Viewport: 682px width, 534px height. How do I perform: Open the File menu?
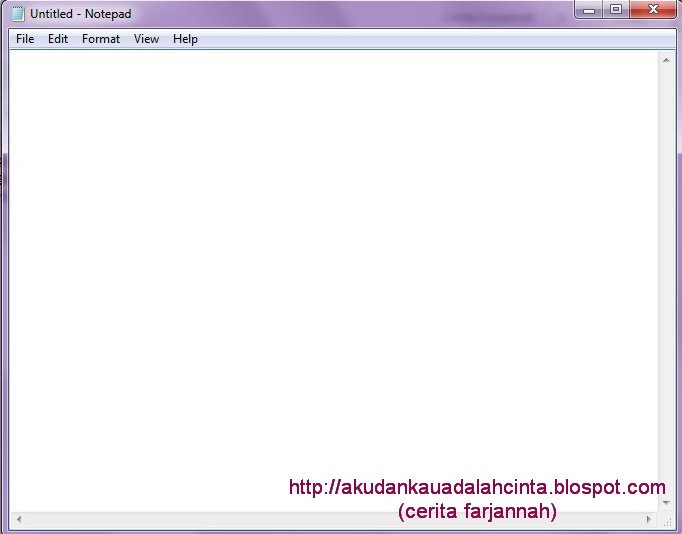click(25, 39)
